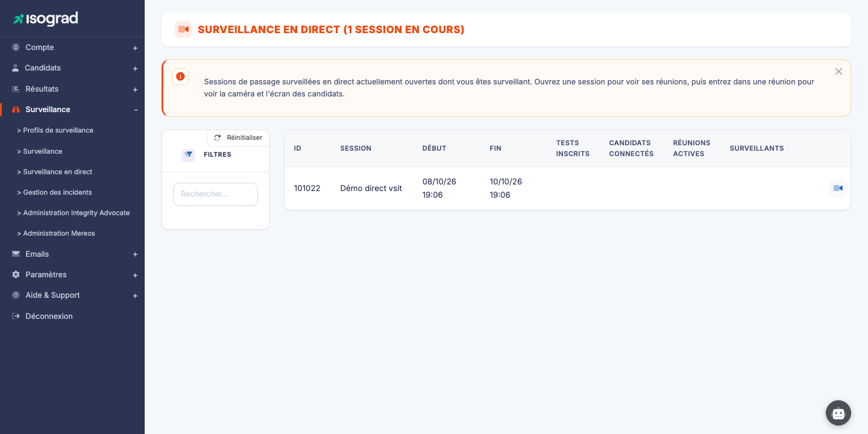The height and width of the screenshot is (434, 868).
Task: Click the Aide & Support question icon
Action: (16, 295)
